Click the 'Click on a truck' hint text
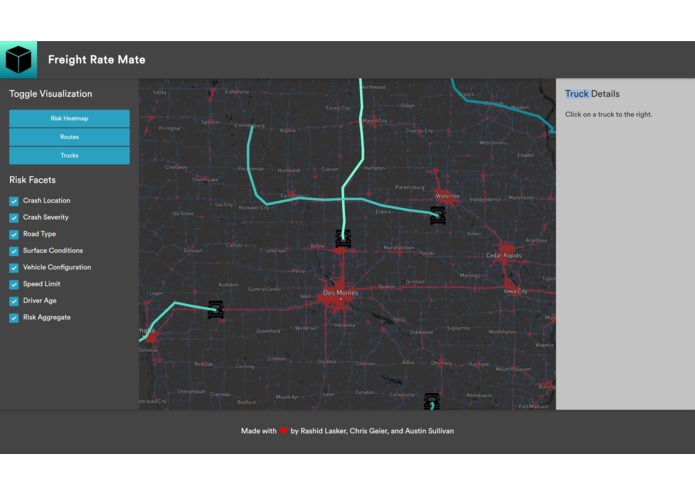 (x=609, y=114)
